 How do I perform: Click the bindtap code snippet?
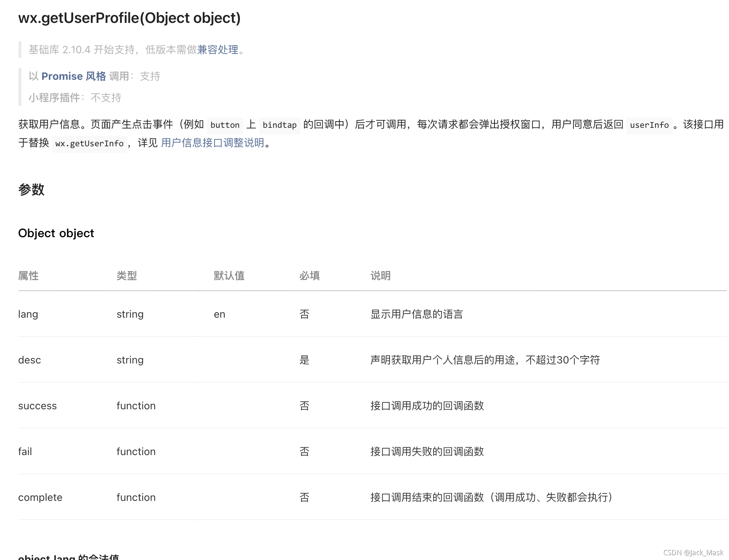[x=280, y=125]
